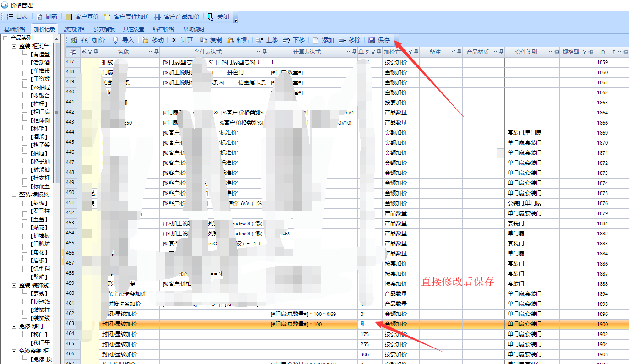Pin the 名称 column using pin icon

point(157,52)
